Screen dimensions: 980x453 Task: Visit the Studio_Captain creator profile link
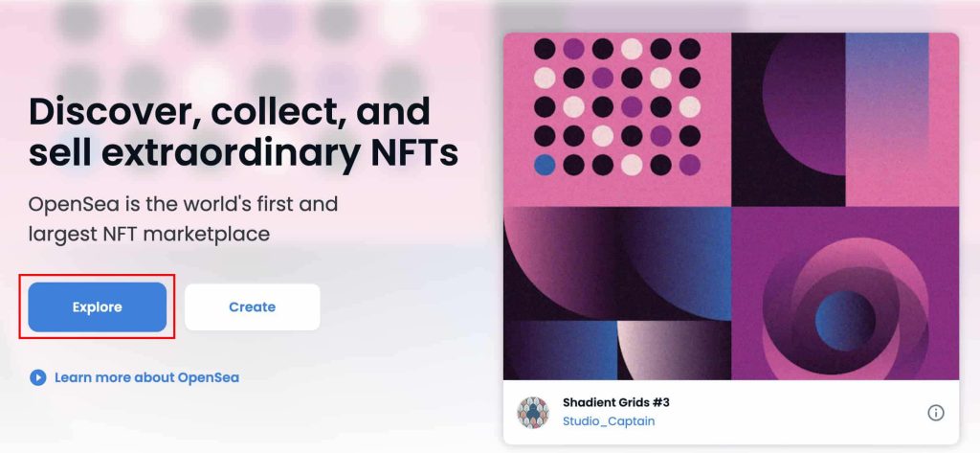point(609,421)
